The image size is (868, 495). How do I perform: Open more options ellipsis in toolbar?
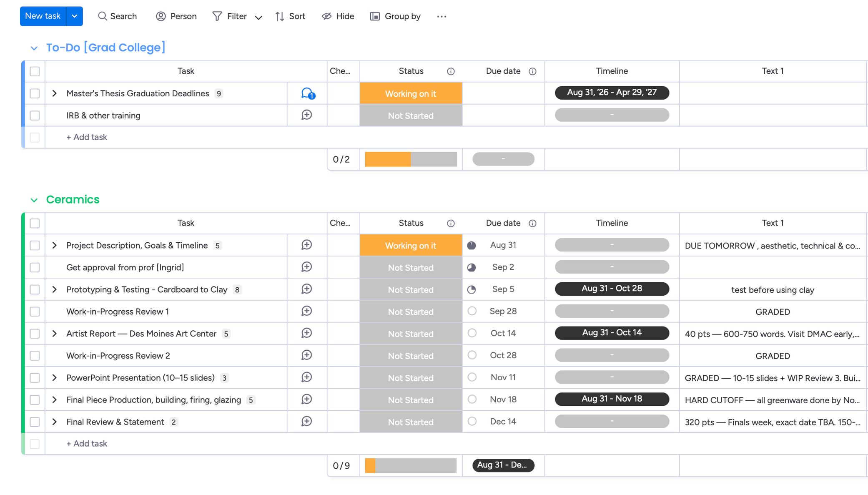coord(442,16)
